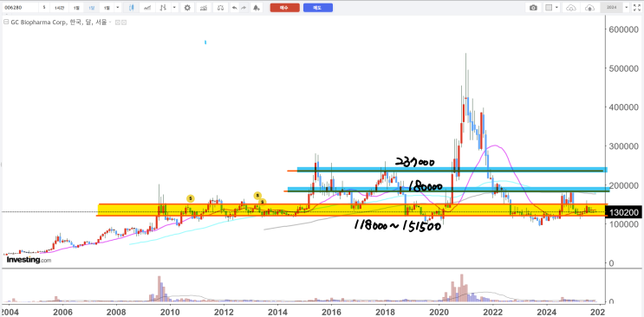
Task: Select the 1시간 interval button
Action: click(59, 8)
